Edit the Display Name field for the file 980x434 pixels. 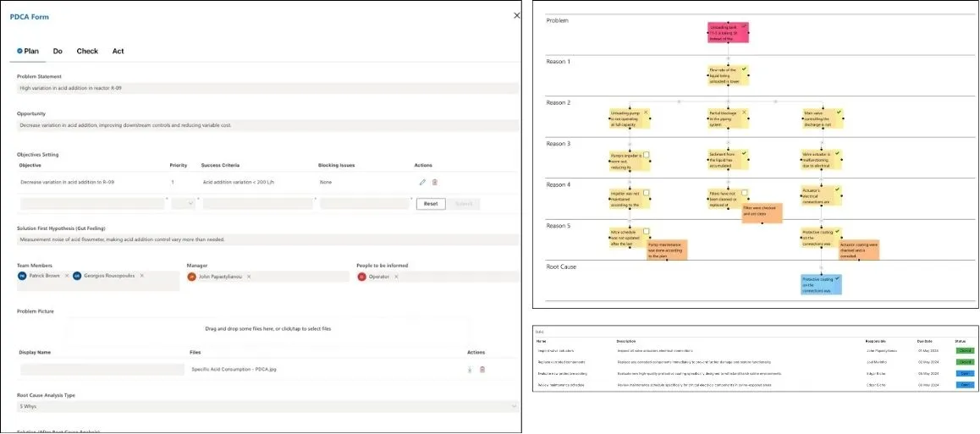pyautogui.click(x=102, y=370)
